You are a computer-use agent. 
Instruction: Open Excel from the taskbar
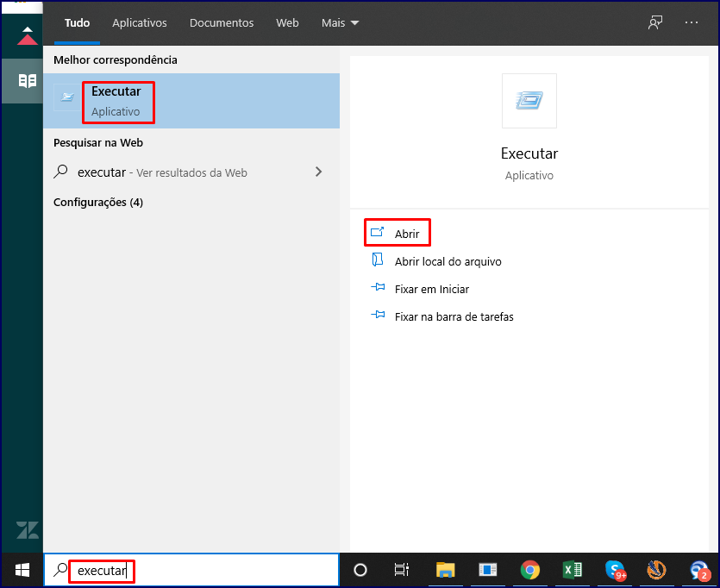pyautogui.click(x=573, y=570)
